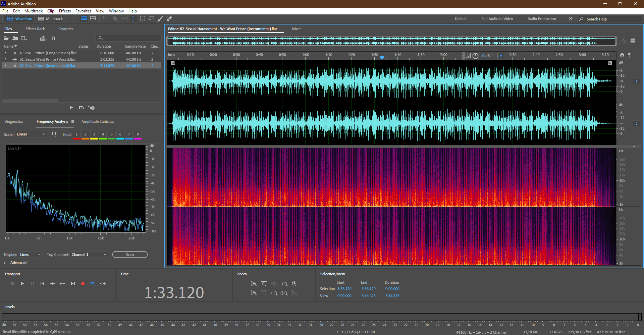Image resolution: width=644 pixels, height=335 pixels.
Task: Switch to the Amplitude Statistics tab
Action: (98, 121)
